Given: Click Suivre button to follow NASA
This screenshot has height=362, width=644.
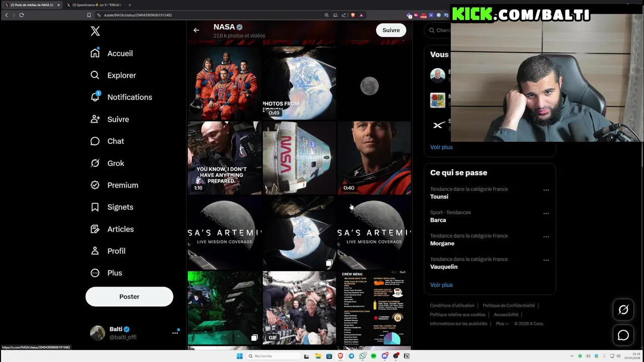Looking at the screenshot, I should (x=391, y=30).
